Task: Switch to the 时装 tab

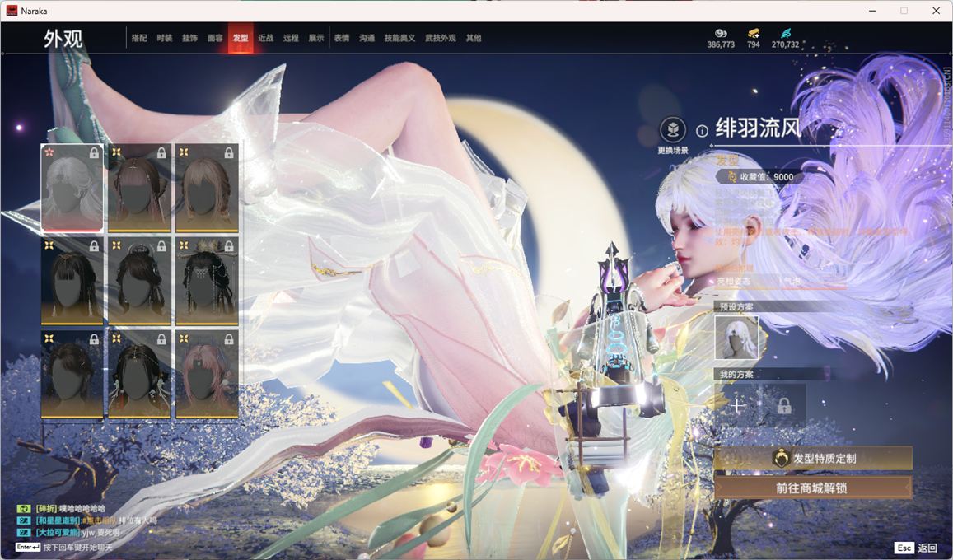Action: tap(165, 38)
